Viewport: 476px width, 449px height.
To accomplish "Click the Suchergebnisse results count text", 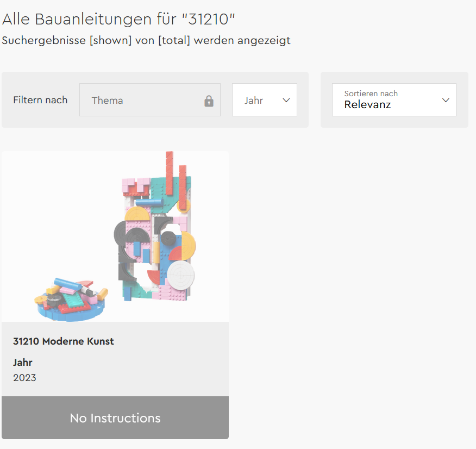I will click(146, 41).
